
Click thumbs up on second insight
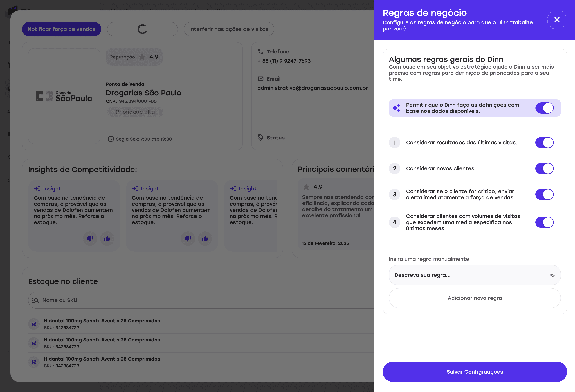coord(205,238)
